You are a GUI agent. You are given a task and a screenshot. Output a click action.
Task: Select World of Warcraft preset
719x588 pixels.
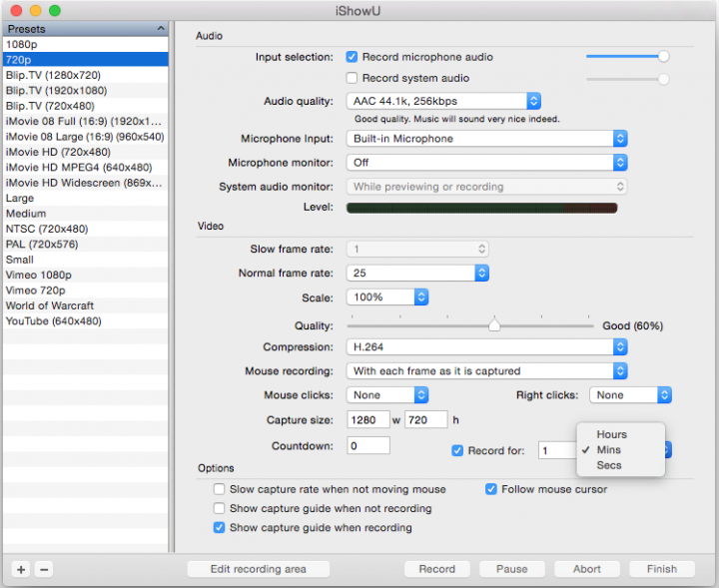click(x=86, y=305)
